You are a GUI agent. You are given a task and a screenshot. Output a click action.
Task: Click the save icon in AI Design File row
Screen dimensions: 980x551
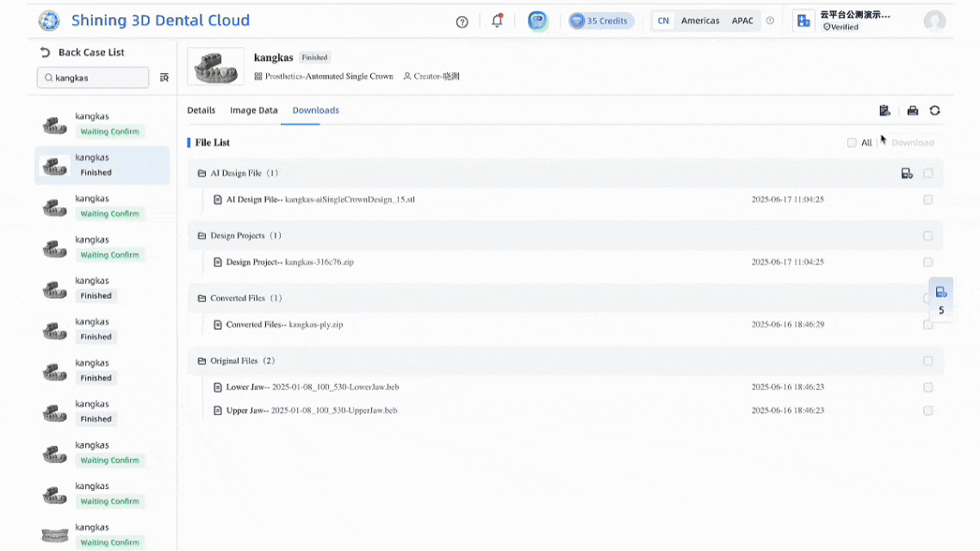[907, 173]
